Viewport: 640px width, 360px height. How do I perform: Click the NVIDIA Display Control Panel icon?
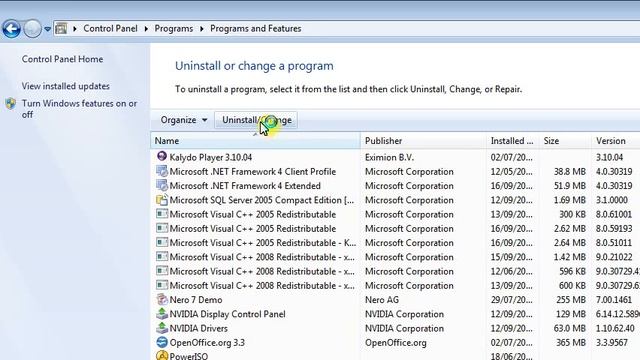coord(162,313)
